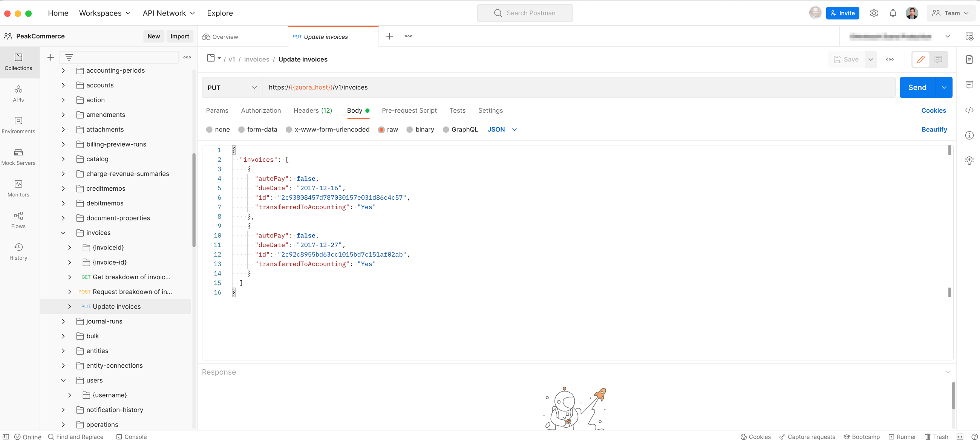Launch the collection Runner

pos(903,437)
